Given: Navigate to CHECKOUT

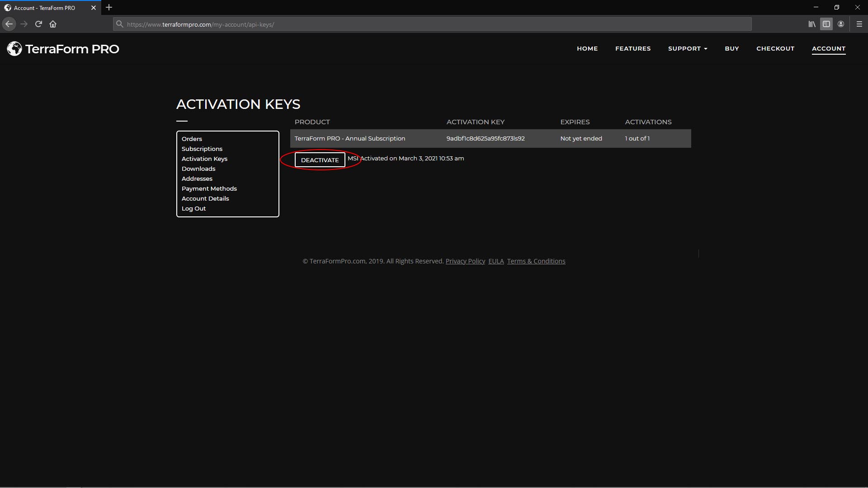Looking at the screenshot, I should [x=775, y=48].
